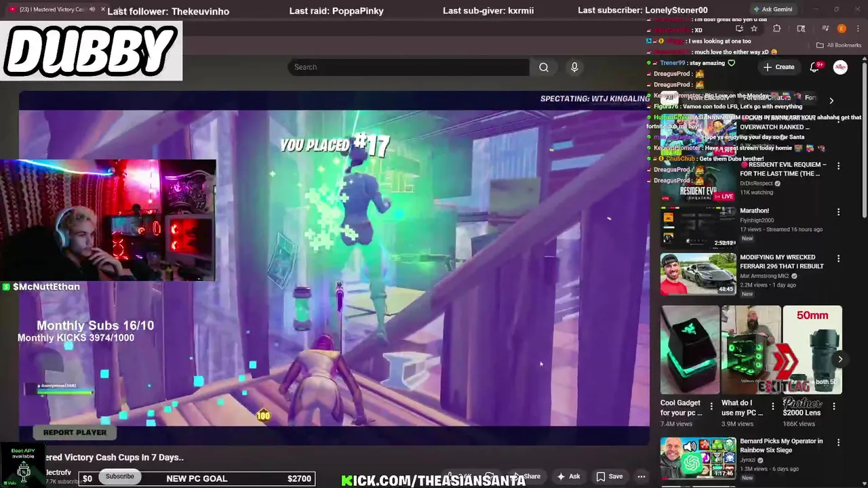Open the Mat Armstrong MK2 channel link

(x=764, y=276)
